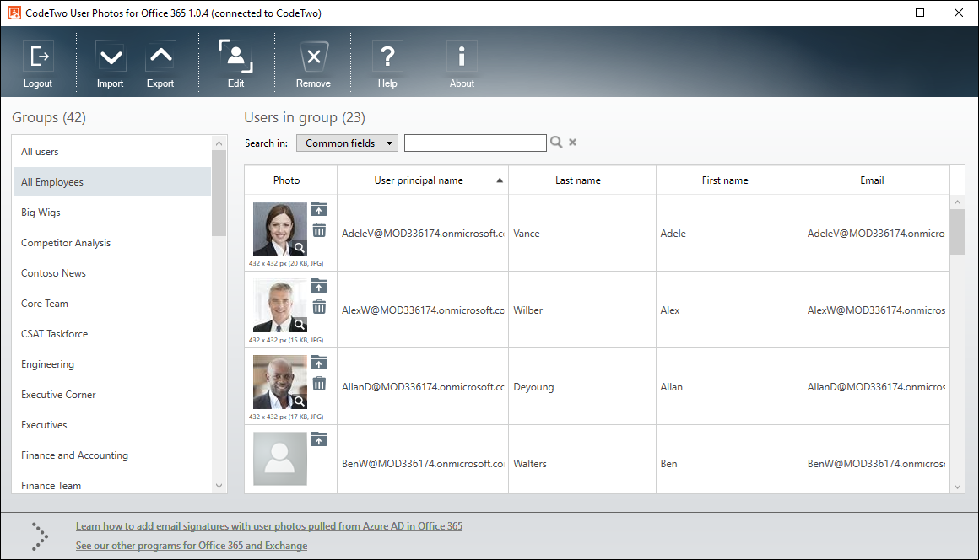Viewport: 979px width, 560px height.
Task: Select the Finance Team group
Action: [112, 484]
